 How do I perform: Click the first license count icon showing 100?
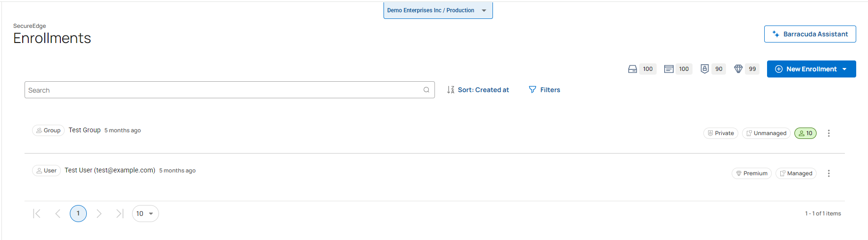coord(633,69)
